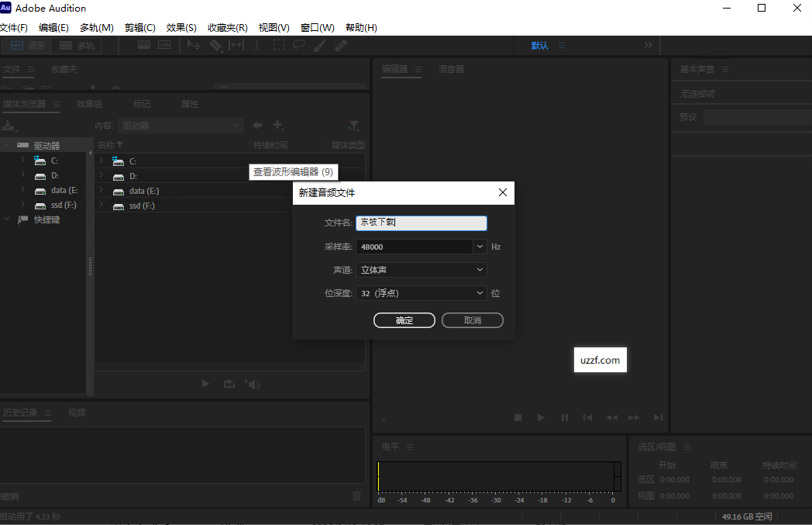812x525 pixels.
Task: Open the 声道 dropdown showing 立体声
Action: 421,269
